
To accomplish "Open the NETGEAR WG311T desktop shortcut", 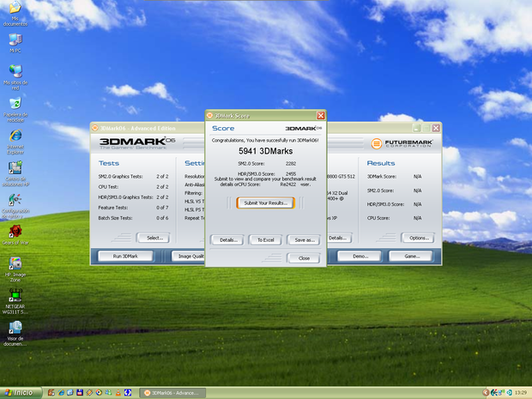I will coord(14,295).
